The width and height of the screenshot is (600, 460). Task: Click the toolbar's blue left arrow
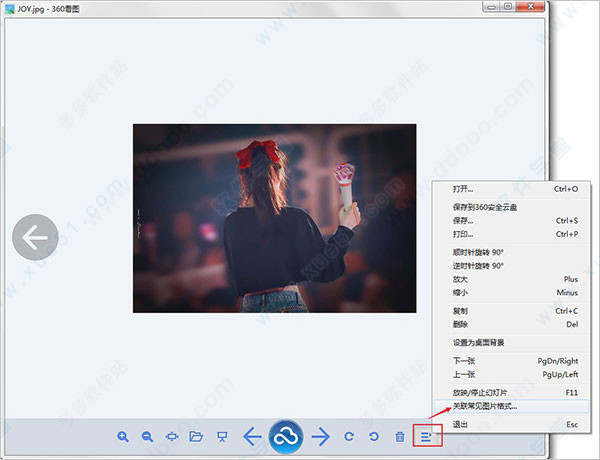252,436
